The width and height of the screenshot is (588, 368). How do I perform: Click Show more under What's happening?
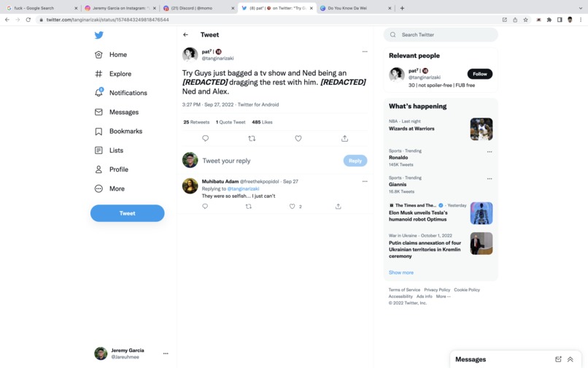point(401,272)
